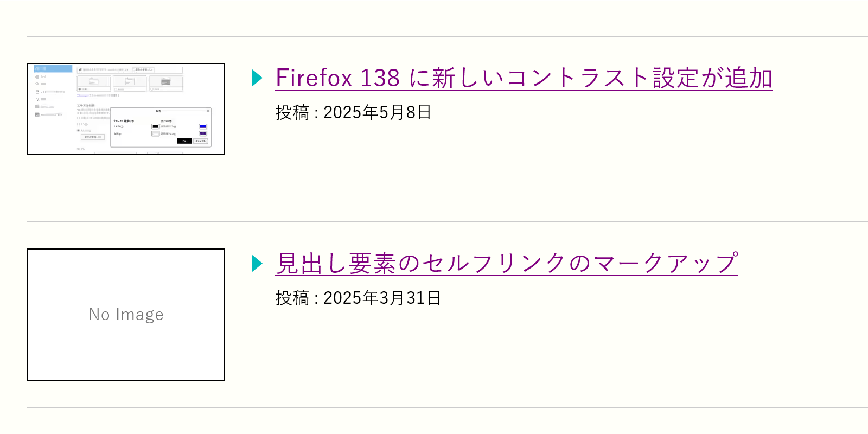Click the blue unvisited link color swatch

(x=203, y=126)
